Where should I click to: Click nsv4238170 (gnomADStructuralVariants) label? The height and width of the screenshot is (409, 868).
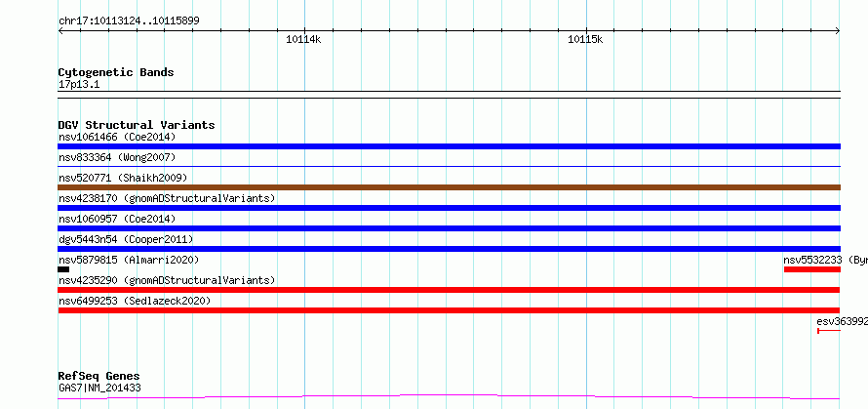[x=167, y=198]
